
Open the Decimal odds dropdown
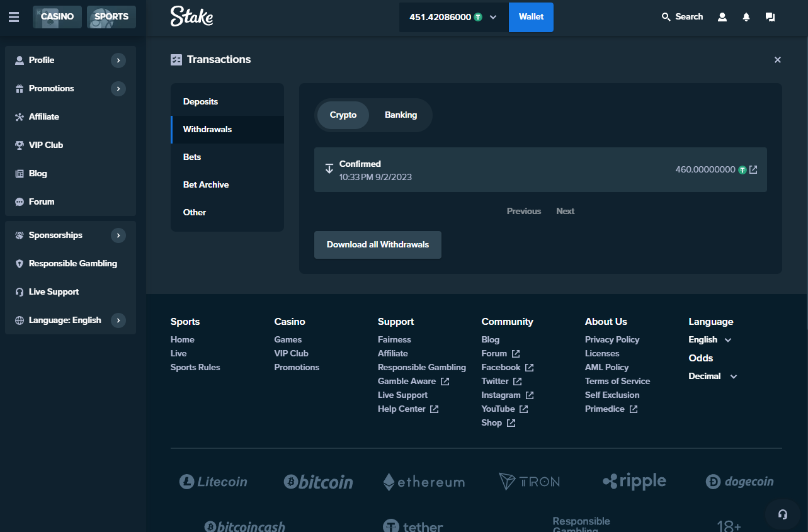[x=712, y=376]
